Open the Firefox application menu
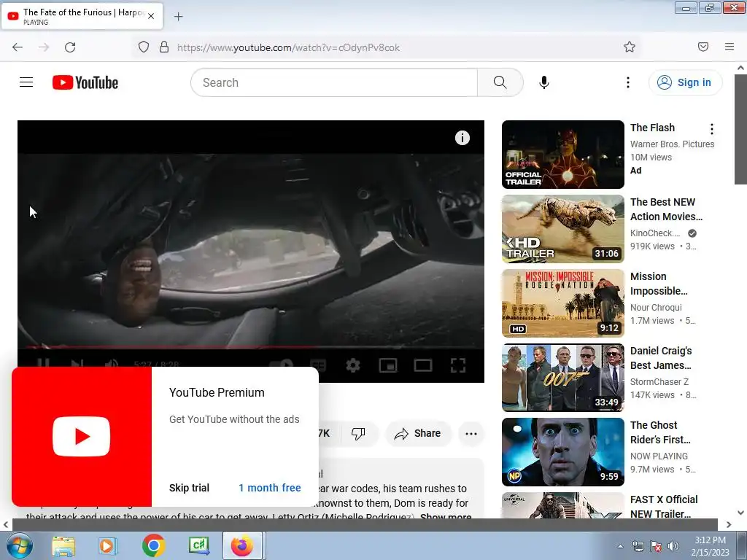The height and width of the screenshot is (560, 747). click(x=729, y=47)
